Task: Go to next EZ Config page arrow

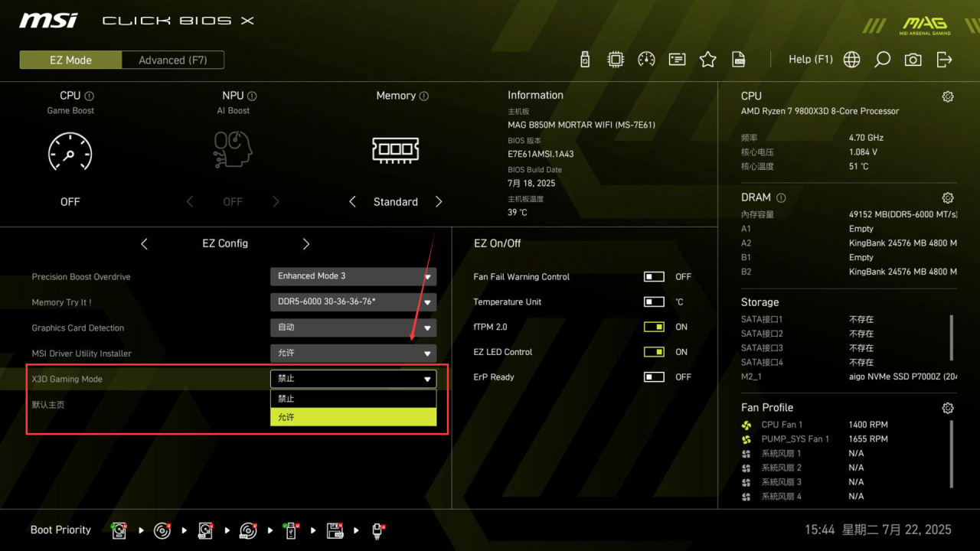Action: 306,243
